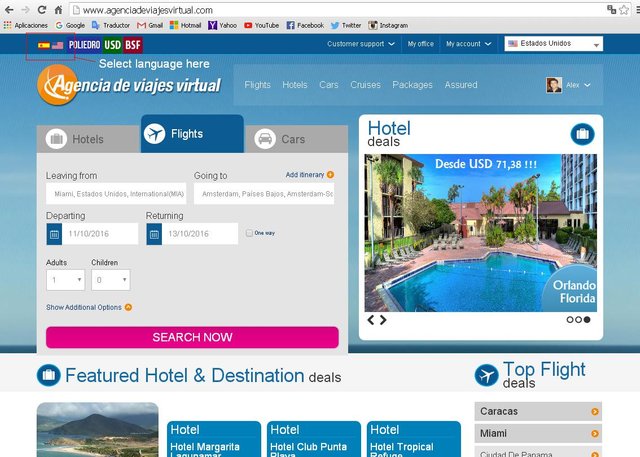Screen dimensions: 640x457
Task: Open the Returning date calendar icon
Action: (154, 234)
